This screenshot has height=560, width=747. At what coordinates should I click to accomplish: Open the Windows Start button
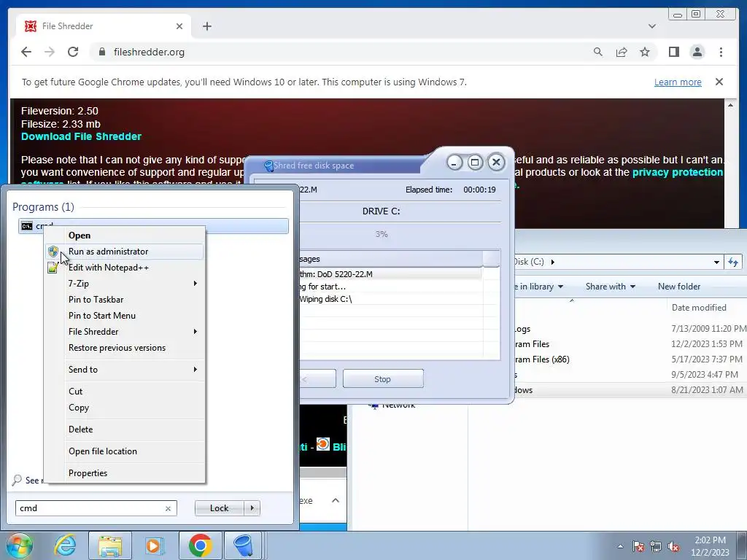coord(19,545)
